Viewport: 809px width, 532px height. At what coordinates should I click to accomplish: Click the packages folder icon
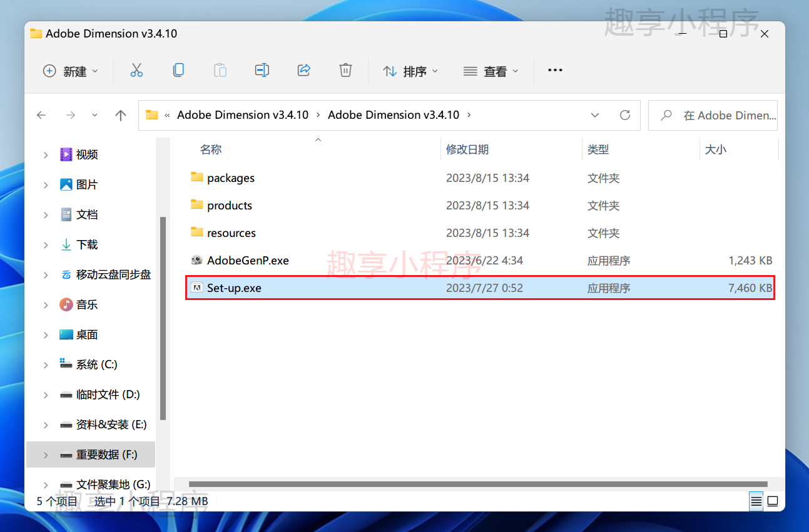[197, 178]
